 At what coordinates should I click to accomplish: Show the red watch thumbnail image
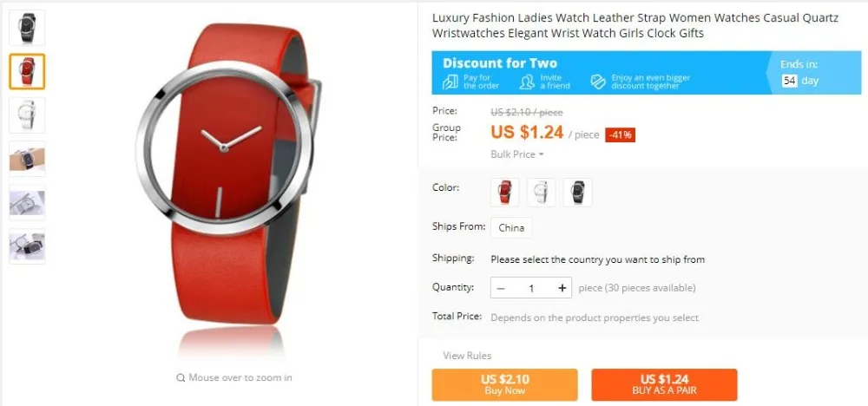point(27,71)
